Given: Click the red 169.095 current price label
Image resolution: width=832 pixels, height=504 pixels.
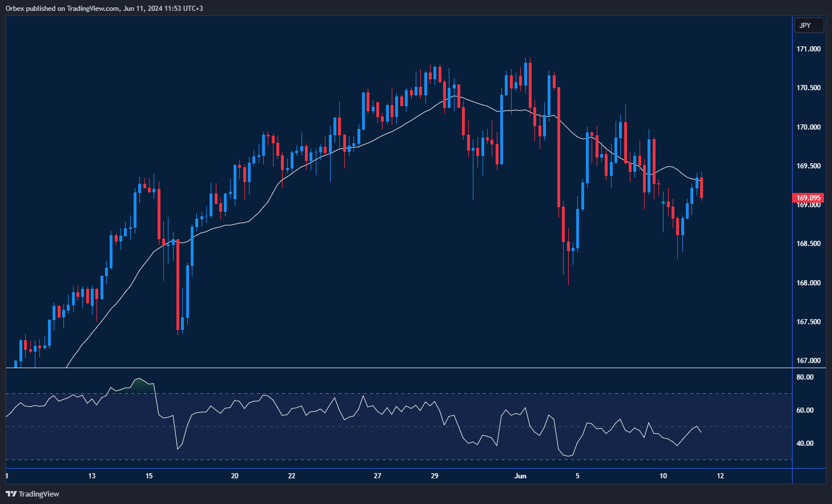Looking at the screenshot, I should tap(809, 197).
